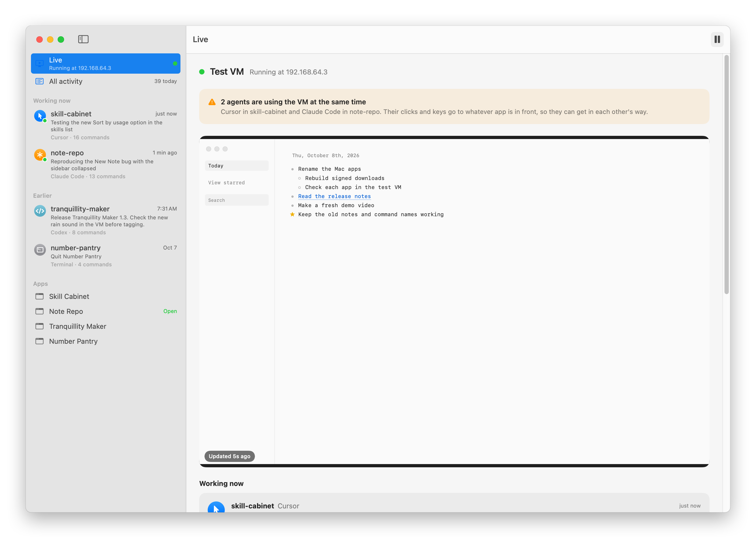Click the Test VM green status dot
This screenshot has height=538, width=756.
pyautogui.click(x=202, y=72)
